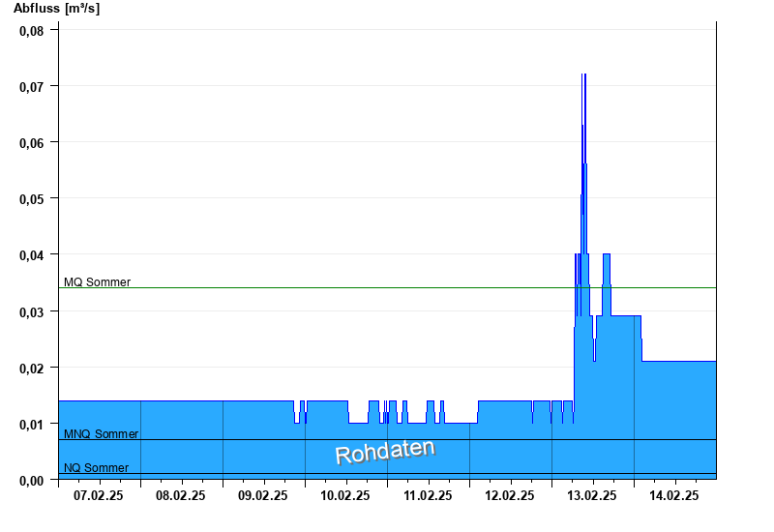The width and height of the screenshot is (774, 532).
Task: Click the 09.02.25 date label
Action: click(x=262, y=495)
